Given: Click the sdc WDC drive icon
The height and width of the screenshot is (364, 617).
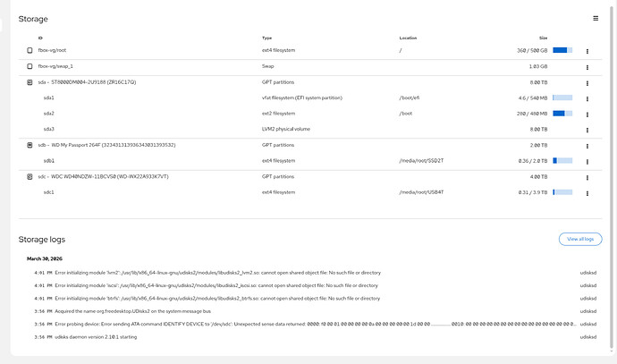Looking at the screenshot, I should [30, 177].
